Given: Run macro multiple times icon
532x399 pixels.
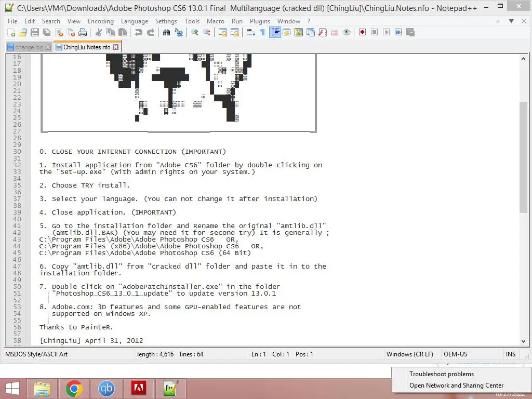Looking at the screenshot, I should tap(398, 32).
